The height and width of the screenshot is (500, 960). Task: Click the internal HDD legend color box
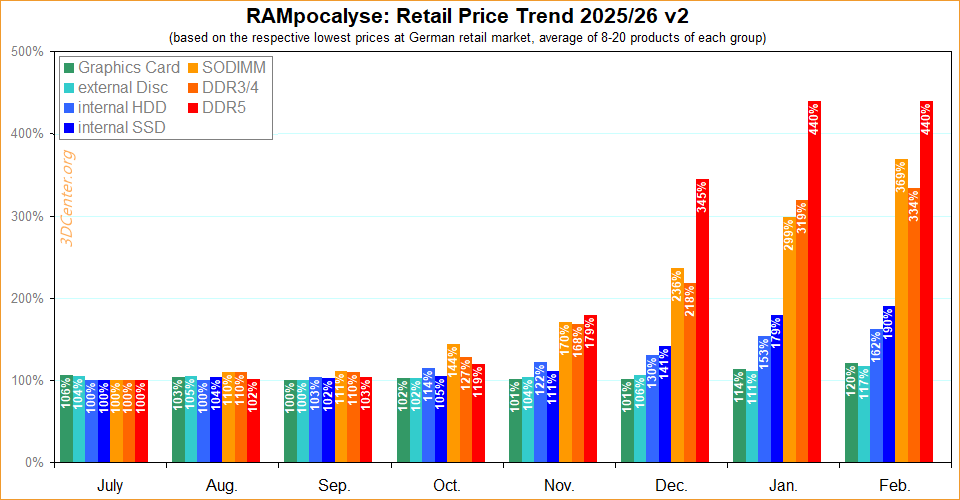(69, 108)
